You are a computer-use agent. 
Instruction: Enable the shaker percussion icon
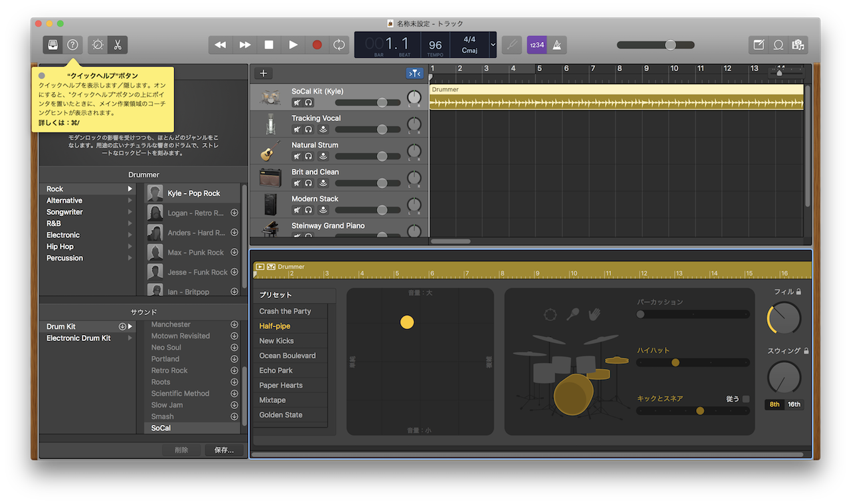click(572, 314)
